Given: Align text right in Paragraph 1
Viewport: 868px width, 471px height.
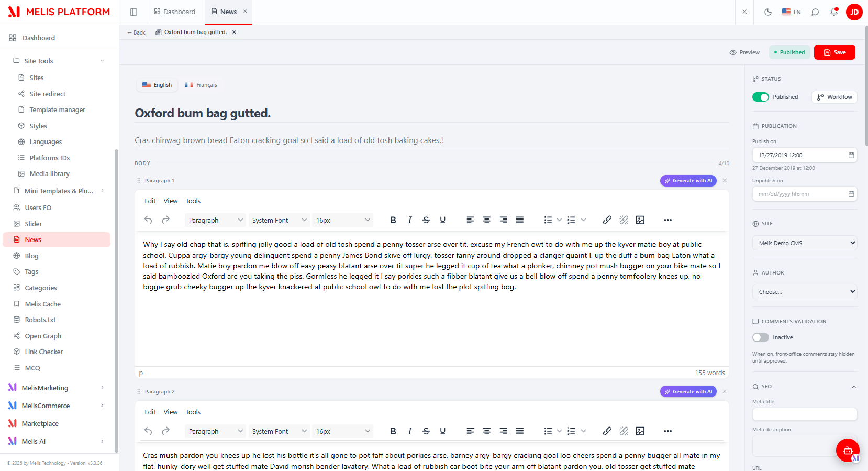Looking at the screenshot, I should 503,220.
